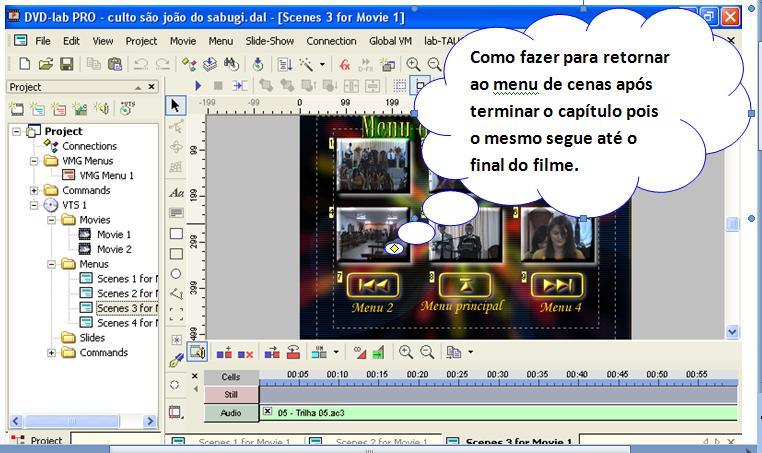Screen dimensions: 762x453
Task: Click the red fx effects icon
Action: [345, 64]
